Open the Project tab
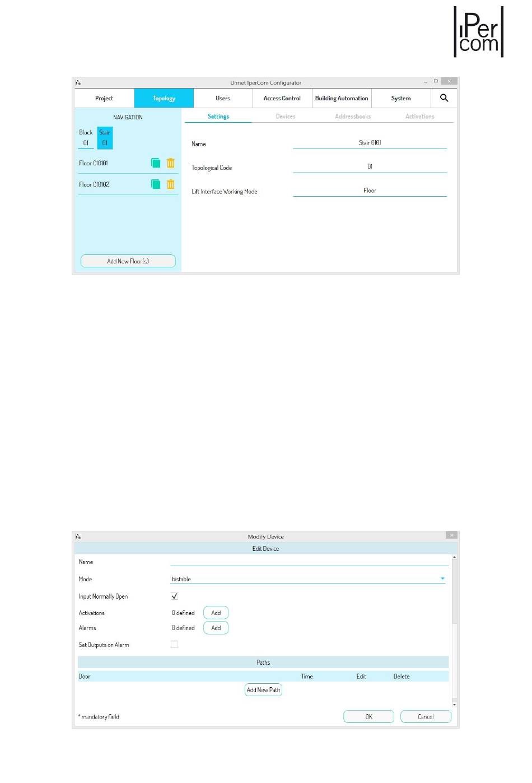 pyautogui.click(x=104, y=98)
